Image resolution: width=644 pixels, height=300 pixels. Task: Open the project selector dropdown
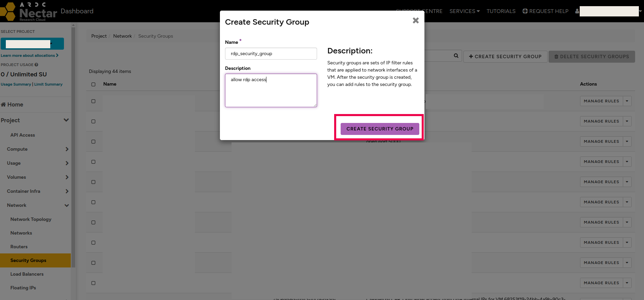(x=32, y=44)
